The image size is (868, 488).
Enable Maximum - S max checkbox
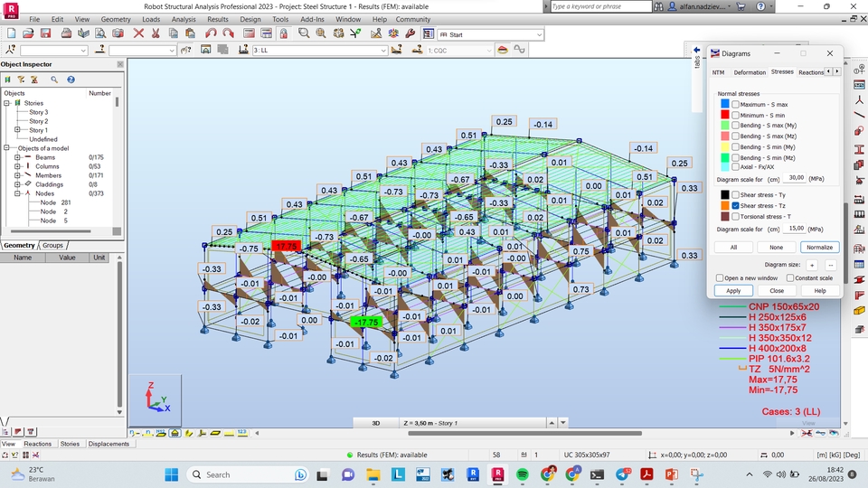(735, 104)
